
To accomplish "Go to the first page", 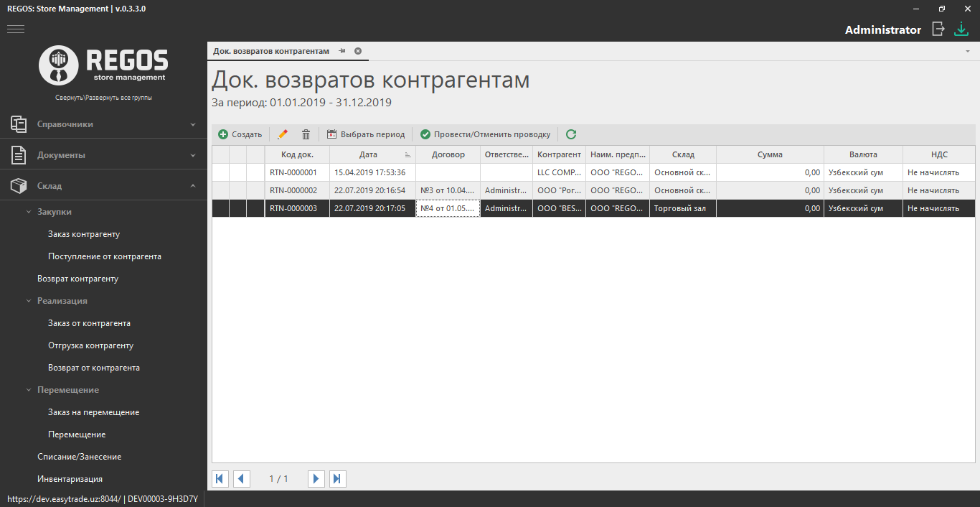I will [x=220, y=479].
